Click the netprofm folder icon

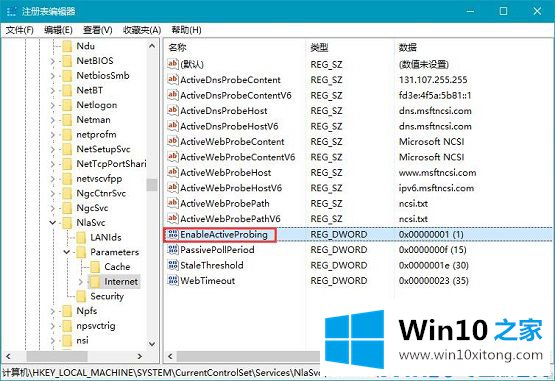(x=67, y=135)
